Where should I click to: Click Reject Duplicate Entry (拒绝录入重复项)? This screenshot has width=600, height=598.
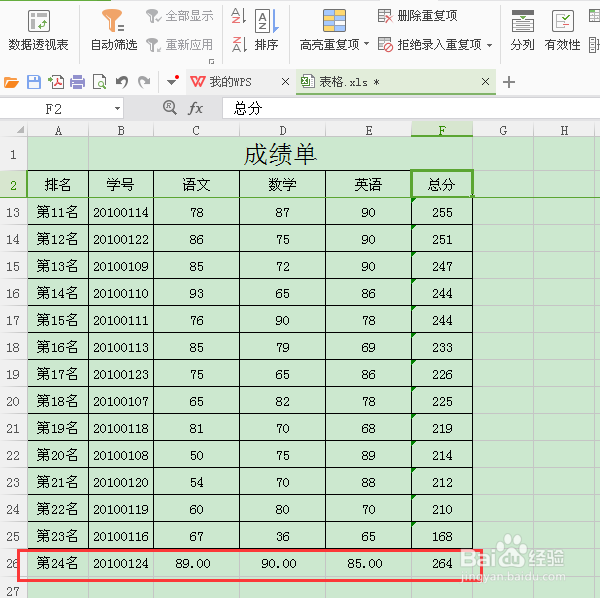[430, 45]
